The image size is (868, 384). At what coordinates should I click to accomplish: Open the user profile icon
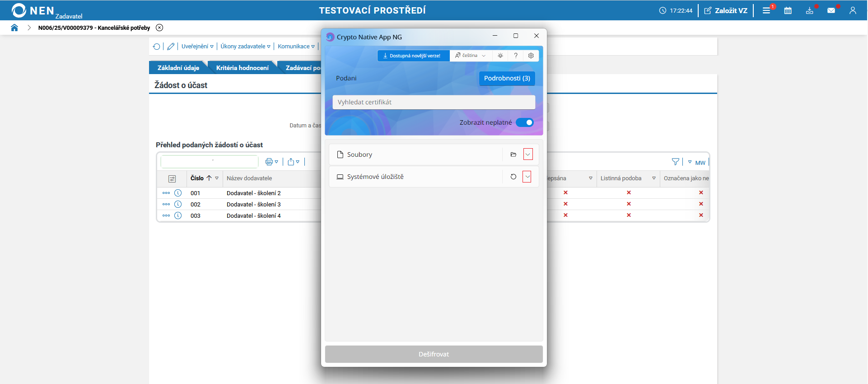point(853,10)
